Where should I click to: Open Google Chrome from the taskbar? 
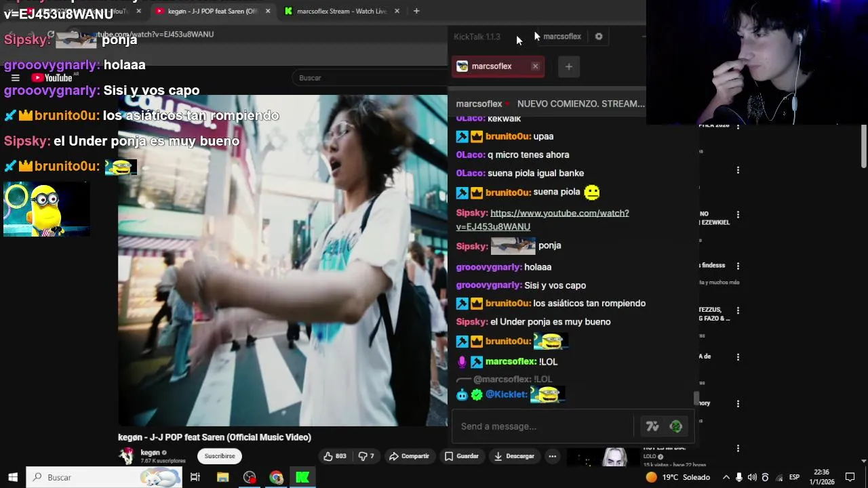[276, 477]
